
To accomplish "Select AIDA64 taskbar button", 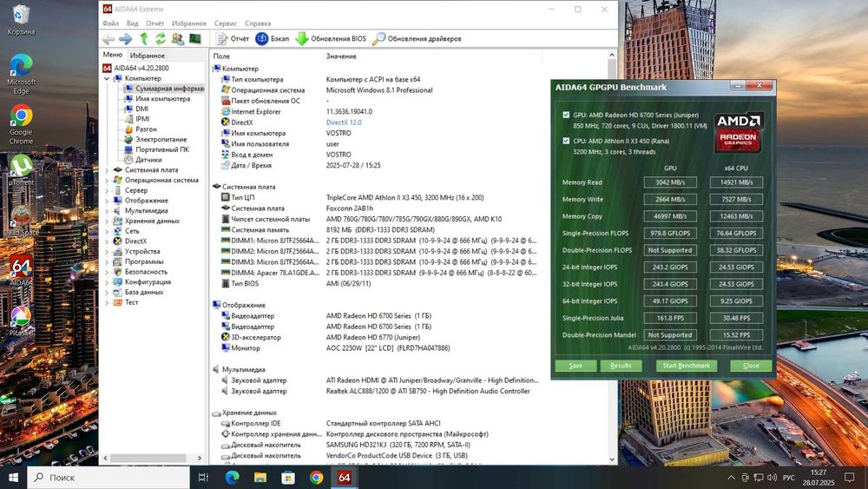I will [345, 477].
